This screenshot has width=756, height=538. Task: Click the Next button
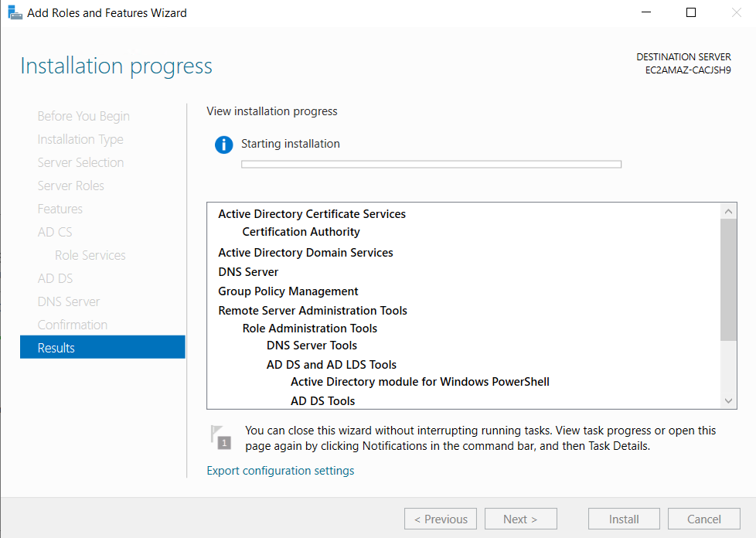[521, 519]
